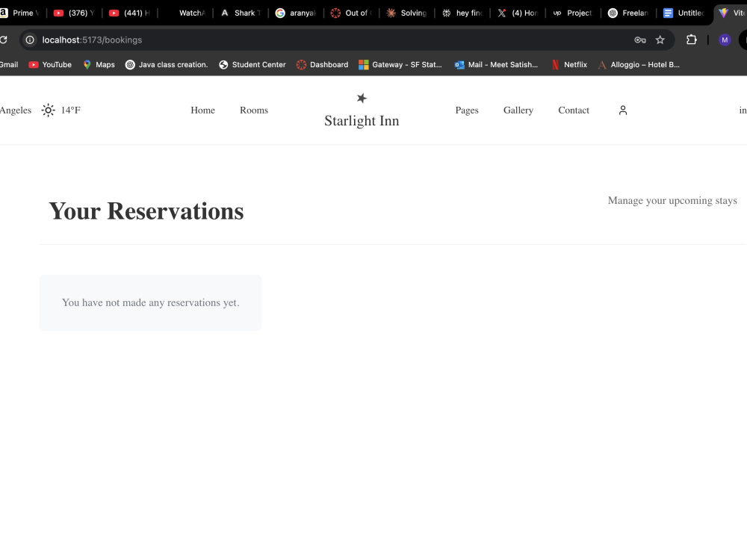Viewport: 747px width, 560px height.
Task: Switch to the Untitled Docs tab
Action: click(x=684, y=13)
